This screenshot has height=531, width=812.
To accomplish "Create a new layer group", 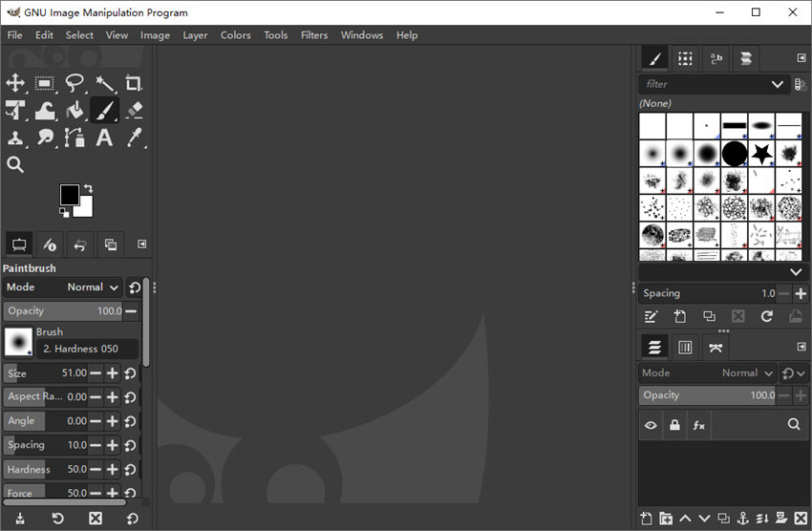I will 666,518.
